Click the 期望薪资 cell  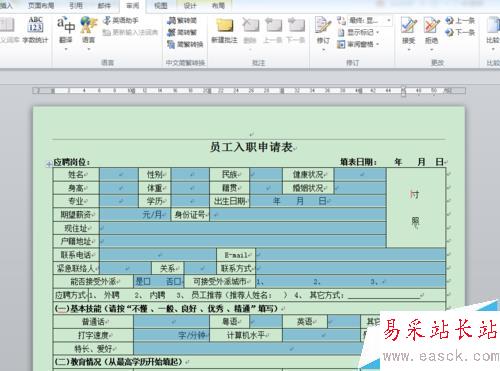point(76,215)
